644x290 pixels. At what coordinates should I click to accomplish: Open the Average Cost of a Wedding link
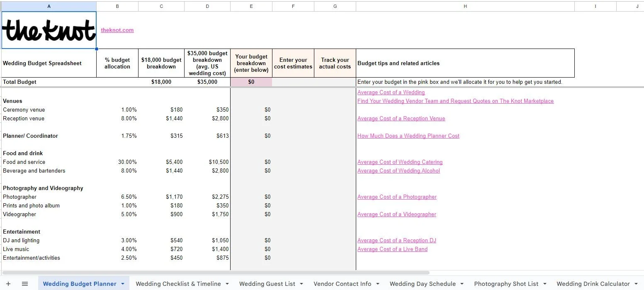[x=391, y=93]
